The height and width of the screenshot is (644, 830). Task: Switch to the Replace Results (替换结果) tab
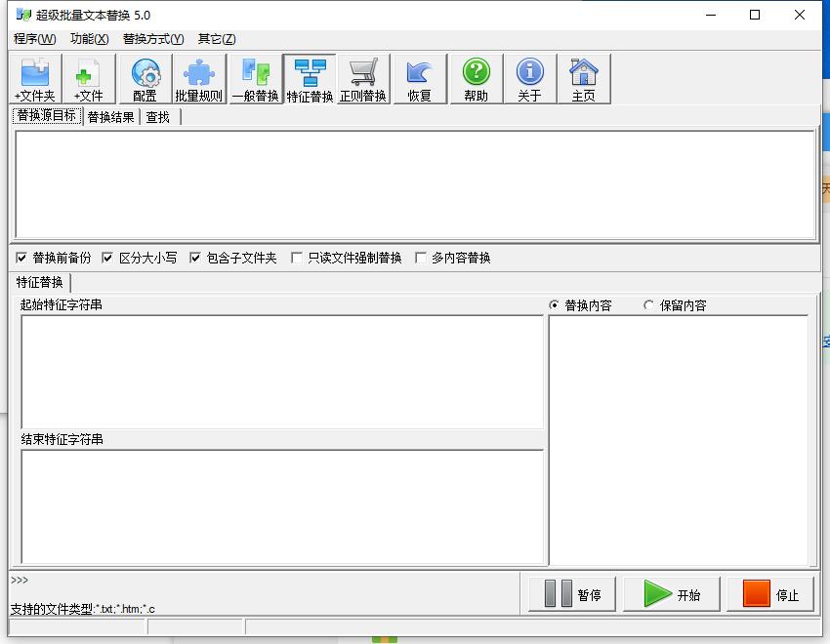coord(110,117)
